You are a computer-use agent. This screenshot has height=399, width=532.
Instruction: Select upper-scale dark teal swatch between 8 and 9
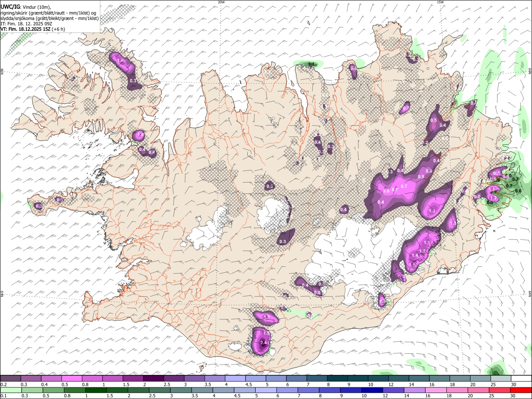(x=338, y=378)
